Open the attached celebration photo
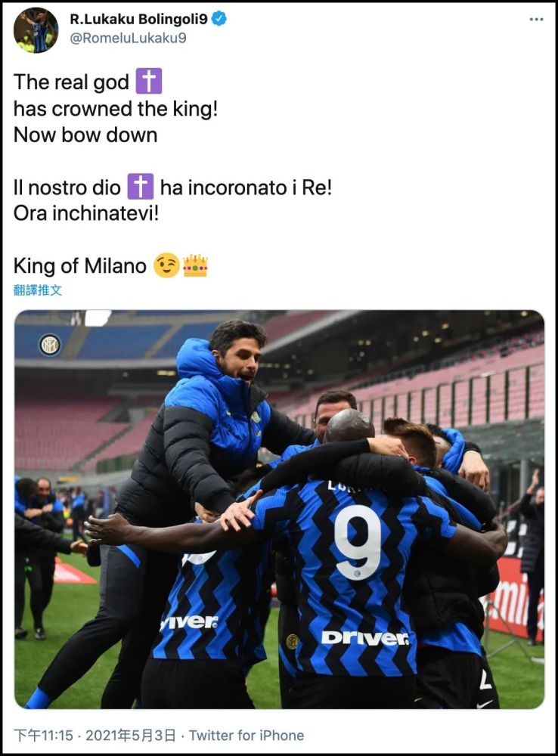 pos(279,509)
